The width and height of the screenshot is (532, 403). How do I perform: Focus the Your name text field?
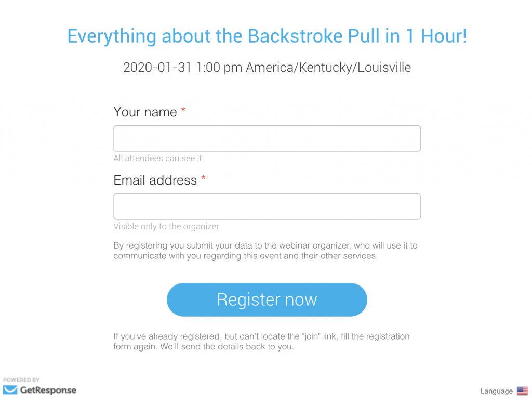pos(267,138)
